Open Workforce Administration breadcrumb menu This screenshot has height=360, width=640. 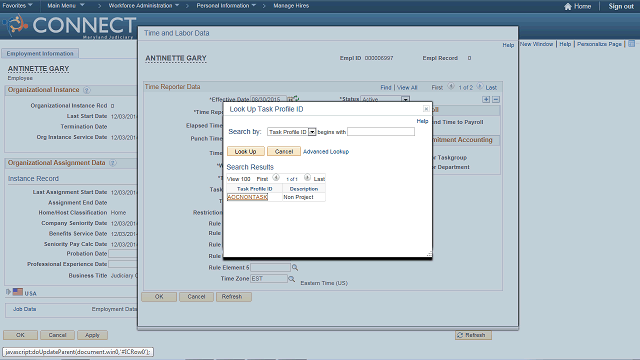coord(144,6)
